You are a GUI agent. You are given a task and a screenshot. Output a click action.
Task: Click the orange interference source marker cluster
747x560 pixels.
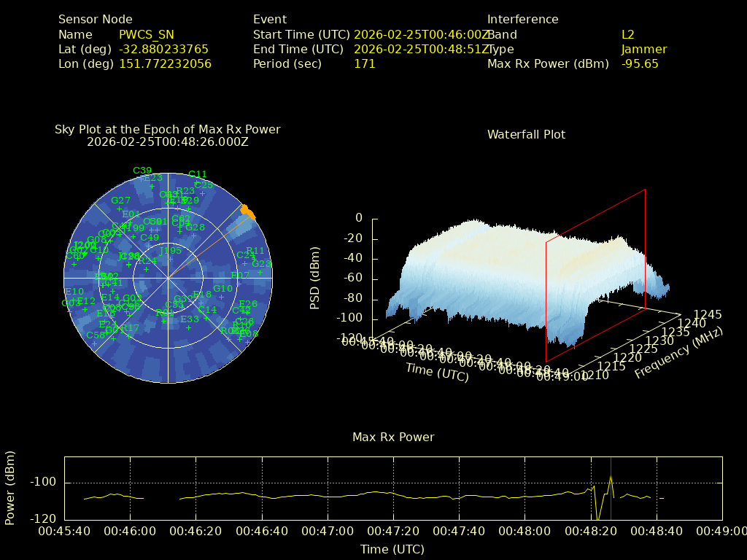249,212
